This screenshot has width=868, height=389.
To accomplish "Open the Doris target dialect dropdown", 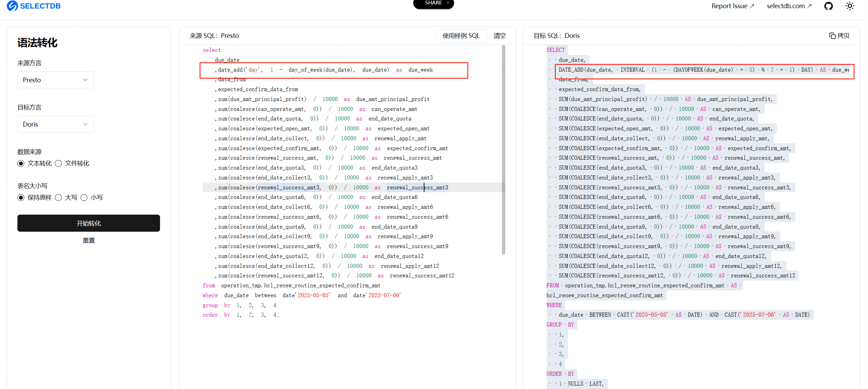I will pyautogui.click(x=56, y=124).
